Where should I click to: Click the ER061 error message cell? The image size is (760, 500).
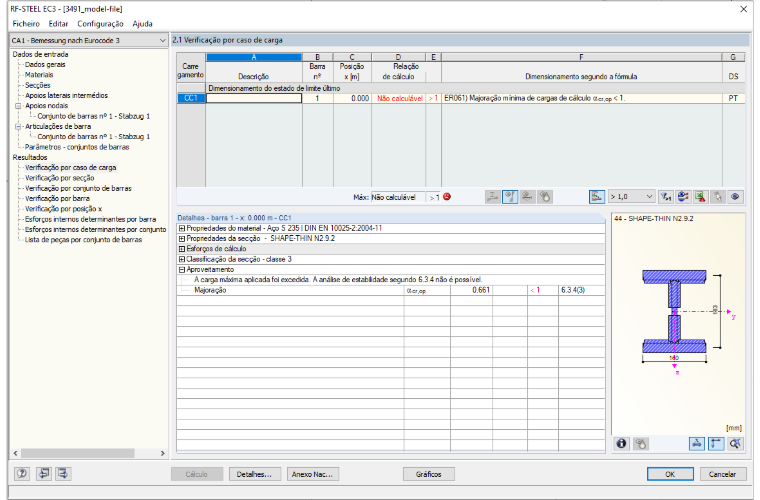click(582, 98)
